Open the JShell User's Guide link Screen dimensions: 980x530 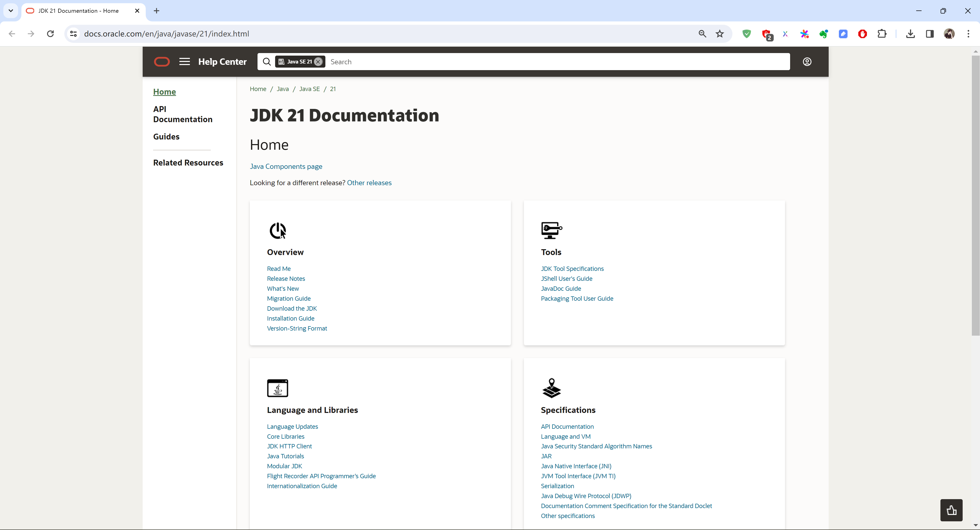[567, 279]
